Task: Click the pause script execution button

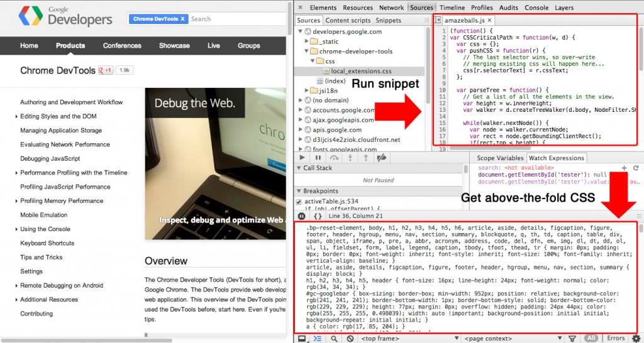Action: (x=318, y=158)
